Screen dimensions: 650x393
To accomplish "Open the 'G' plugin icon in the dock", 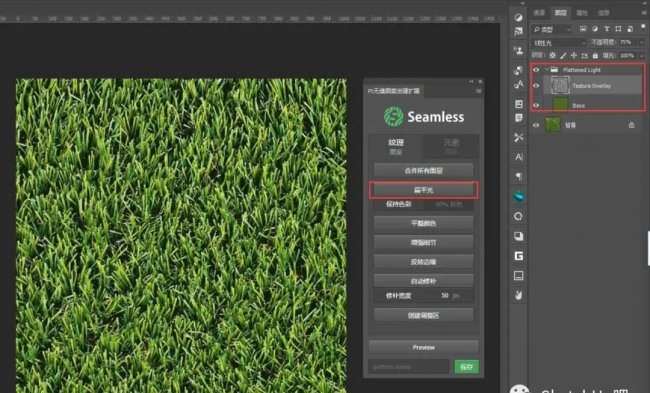I will click(x=519, y=256).
